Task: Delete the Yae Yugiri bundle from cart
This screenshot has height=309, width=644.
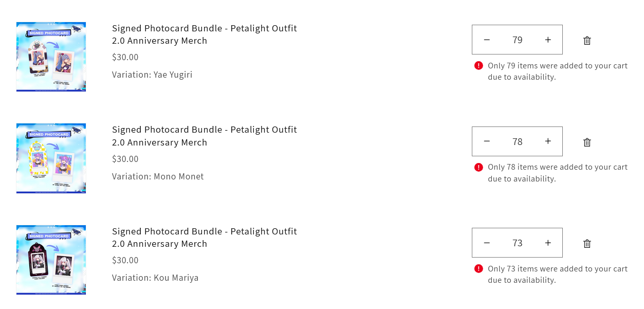Action: coord(587,41)
